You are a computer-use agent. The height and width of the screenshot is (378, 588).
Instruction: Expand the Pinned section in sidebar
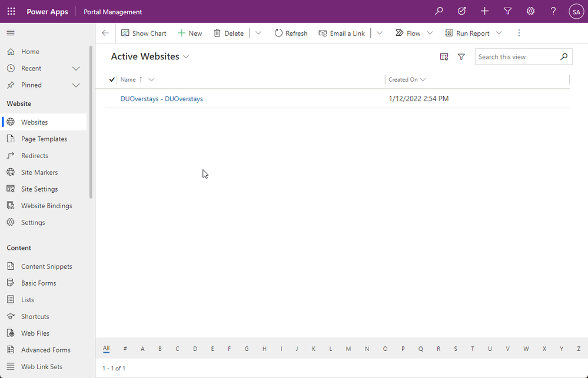76,85
